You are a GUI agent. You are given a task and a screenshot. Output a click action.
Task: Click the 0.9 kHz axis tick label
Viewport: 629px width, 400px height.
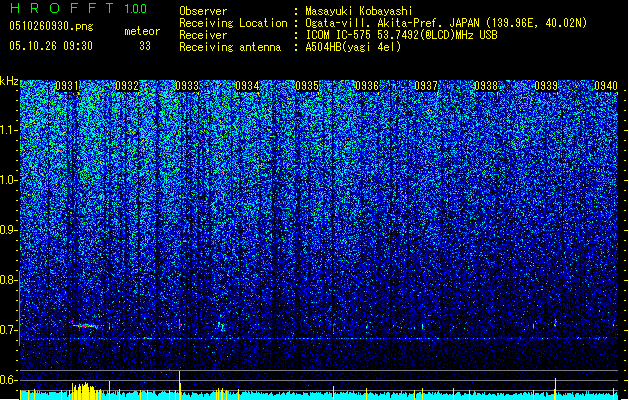coord(9,230)
